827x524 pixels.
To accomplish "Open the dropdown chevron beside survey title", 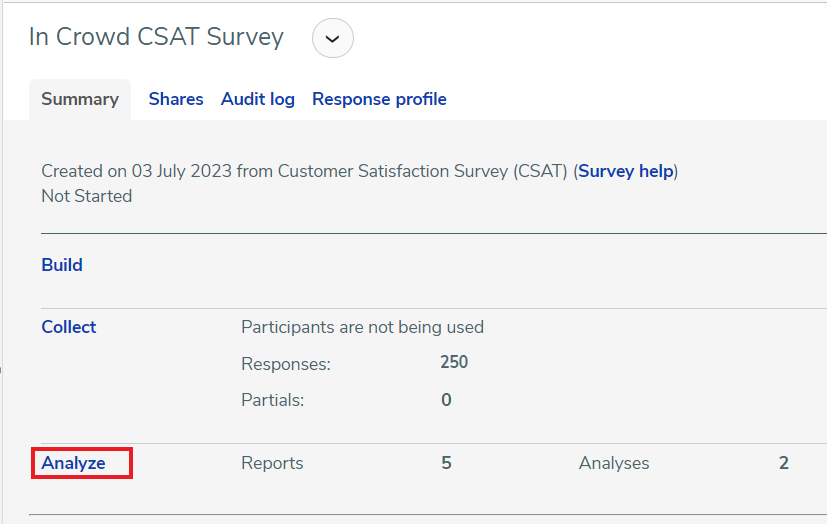I will click(333, 39).
